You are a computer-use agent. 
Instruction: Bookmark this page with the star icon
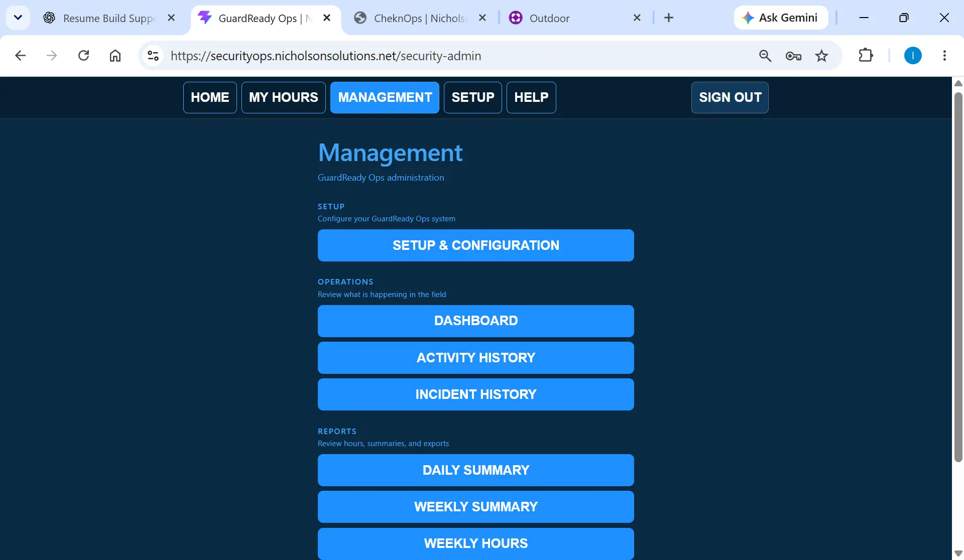pos(821,56)
